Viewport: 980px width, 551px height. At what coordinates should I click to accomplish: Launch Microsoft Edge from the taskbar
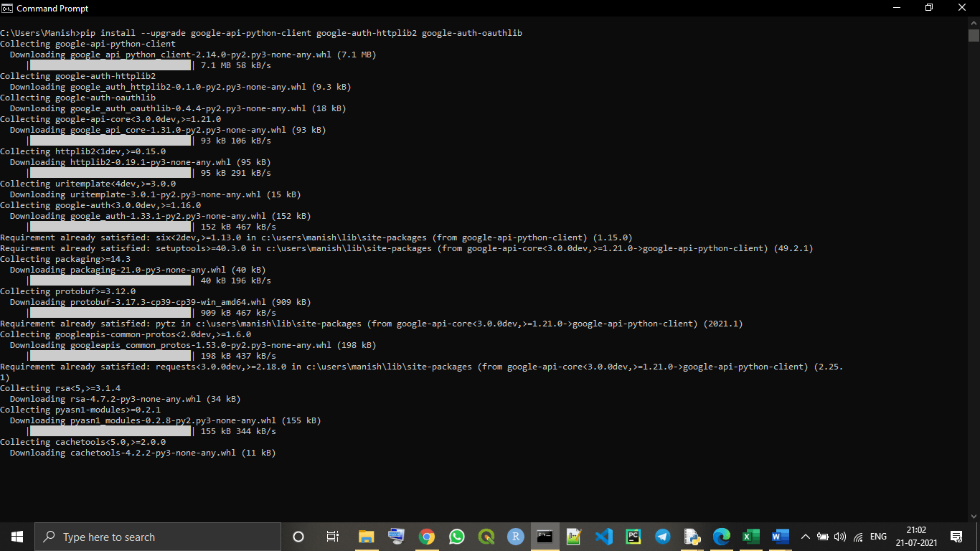pos(721,536)
